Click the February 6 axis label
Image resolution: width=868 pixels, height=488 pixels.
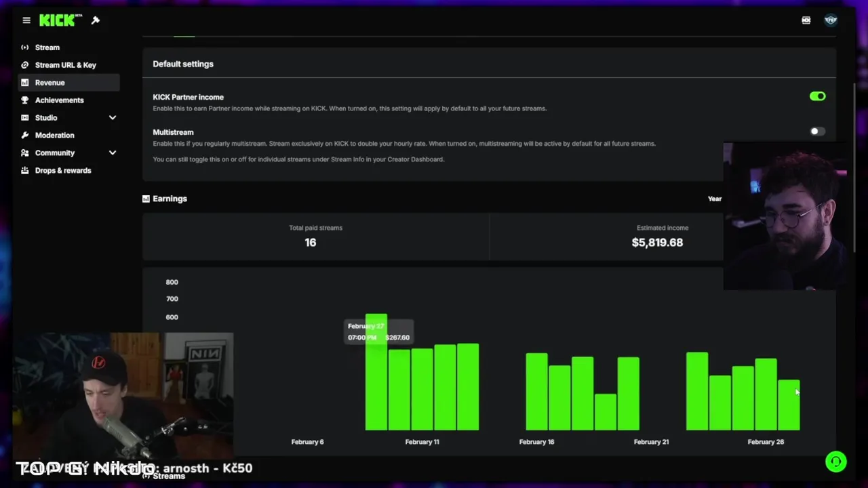click(307, 442)
